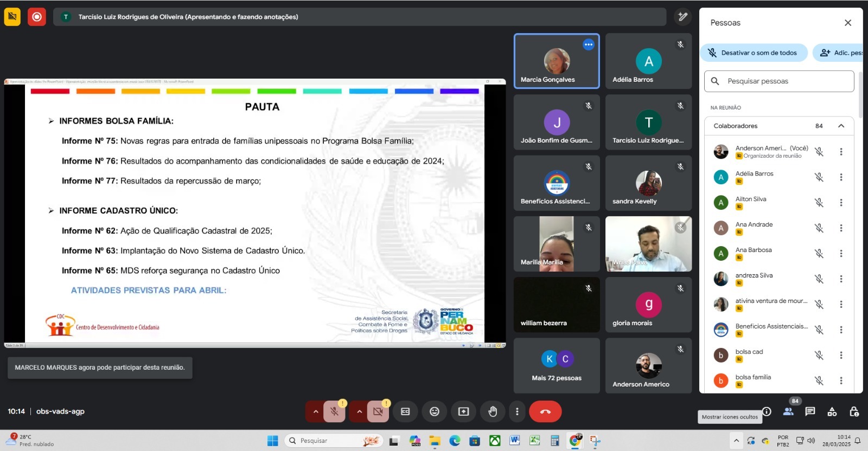
Task: Open the activities icon
Action: click(832, 411)
